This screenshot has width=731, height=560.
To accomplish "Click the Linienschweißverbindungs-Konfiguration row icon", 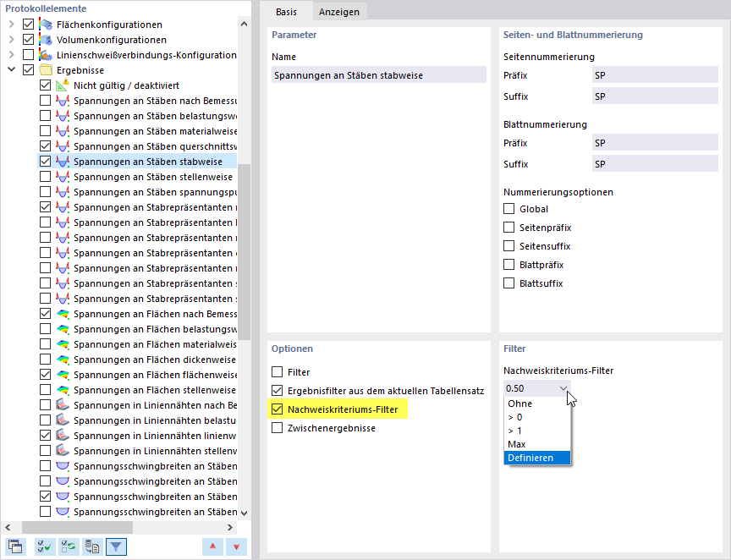I will point(46,55).
